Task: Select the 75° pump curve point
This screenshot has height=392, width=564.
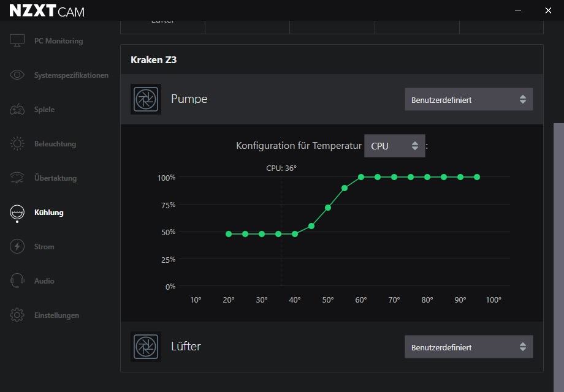Action: [411, 177]
